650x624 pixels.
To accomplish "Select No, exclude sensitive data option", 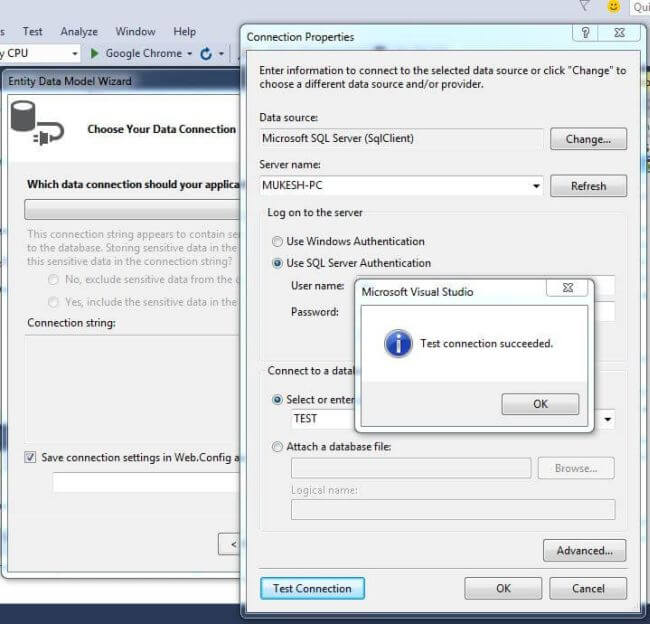I will point(53,280).
